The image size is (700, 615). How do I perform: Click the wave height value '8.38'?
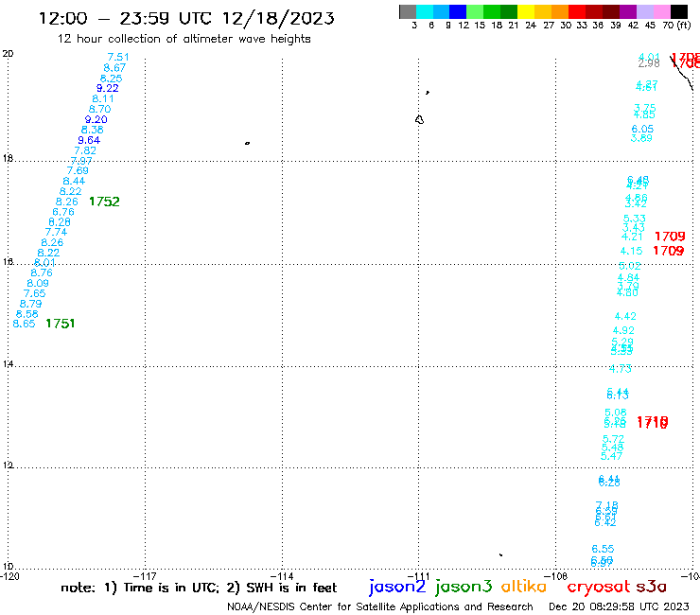pyautogui.click(x=93, y=130)
